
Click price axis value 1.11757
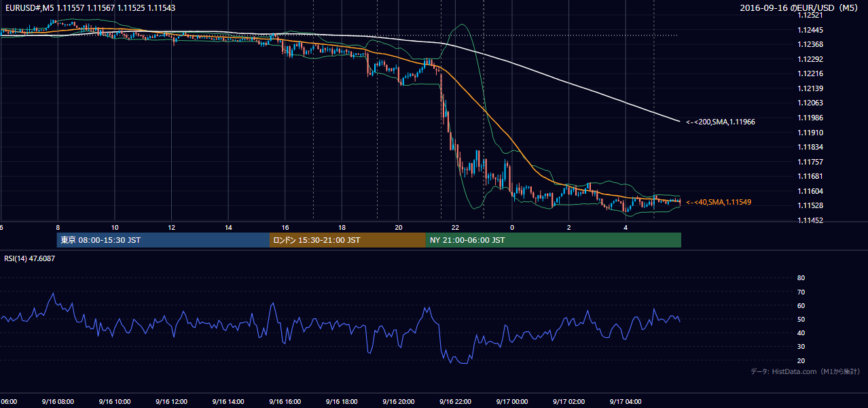coord(810,162)
